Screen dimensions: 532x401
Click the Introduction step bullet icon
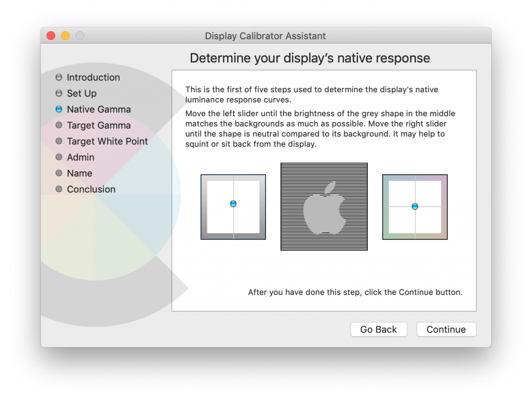click(59, 77)
